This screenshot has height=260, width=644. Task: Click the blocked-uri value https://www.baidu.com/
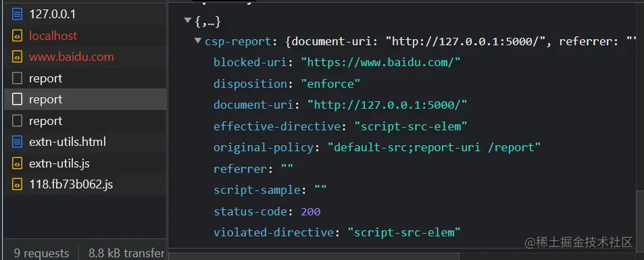pyautogui.click(x=380, y=63)
